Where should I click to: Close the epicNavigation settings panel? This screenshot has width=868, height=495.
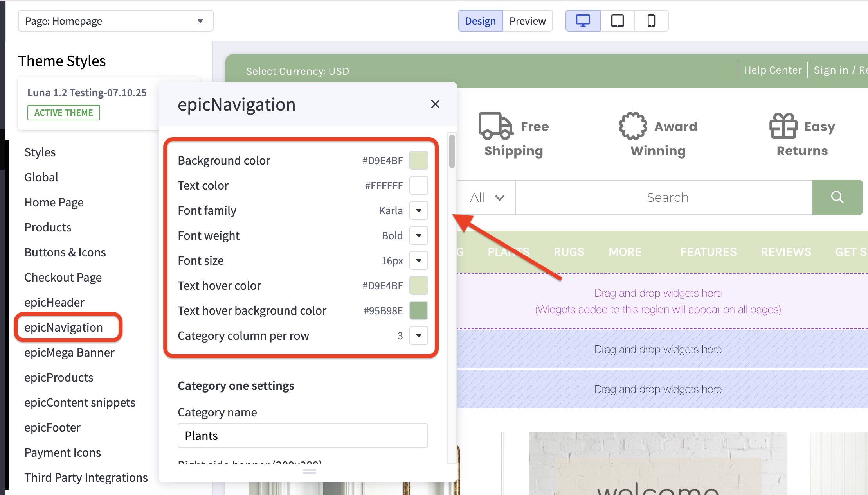(x=435, y=104)
